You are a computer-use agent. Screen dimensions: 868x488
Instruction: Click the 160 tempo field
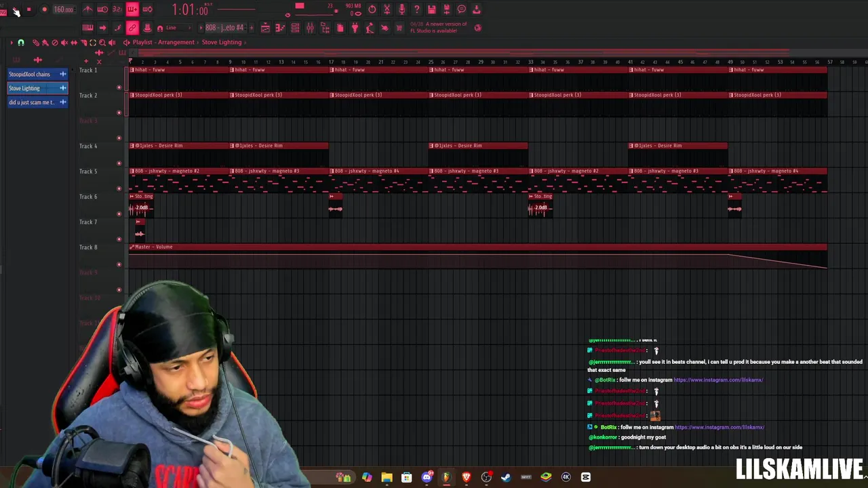click(63, 9)
